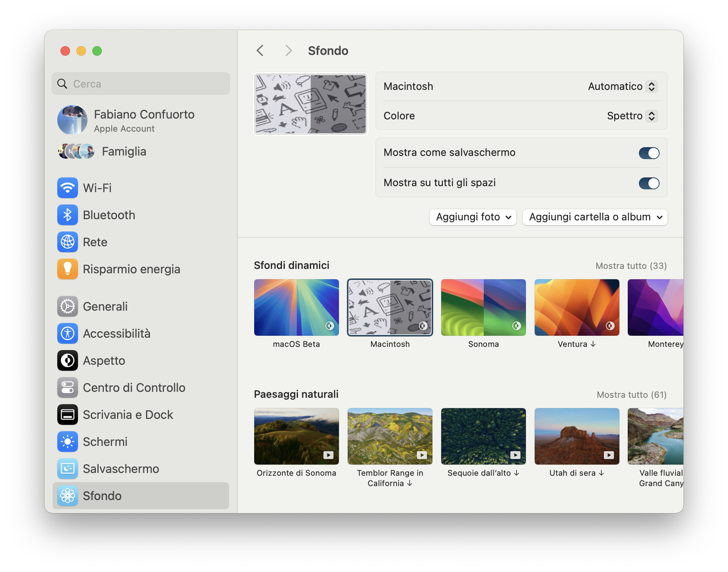
Task: Select Sequoie dall'alto wallpaper thumbnail
Action: pos(483,436)
